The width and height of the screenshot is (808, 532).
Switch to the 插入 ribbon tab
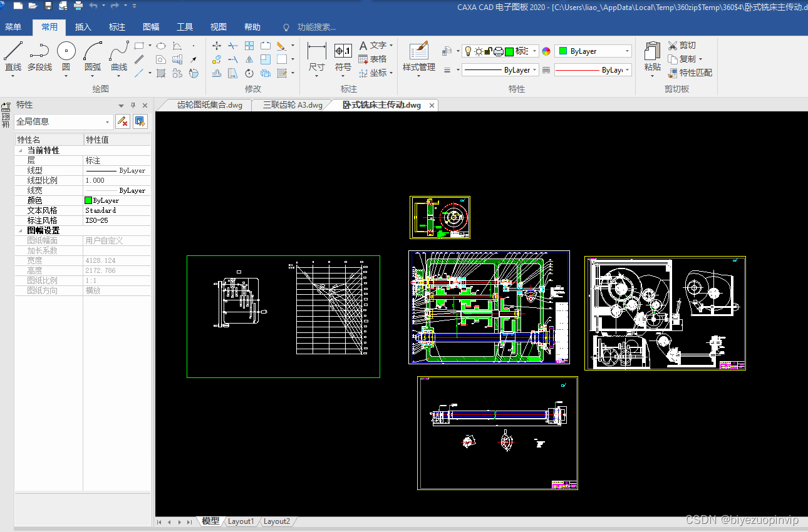coord(83,27)
